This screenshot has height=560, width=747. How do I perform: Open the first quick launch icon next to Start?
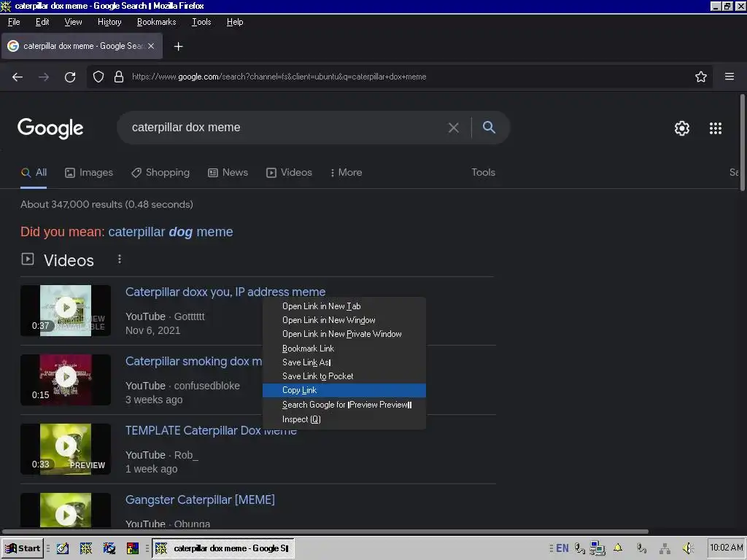click(63, 548)
